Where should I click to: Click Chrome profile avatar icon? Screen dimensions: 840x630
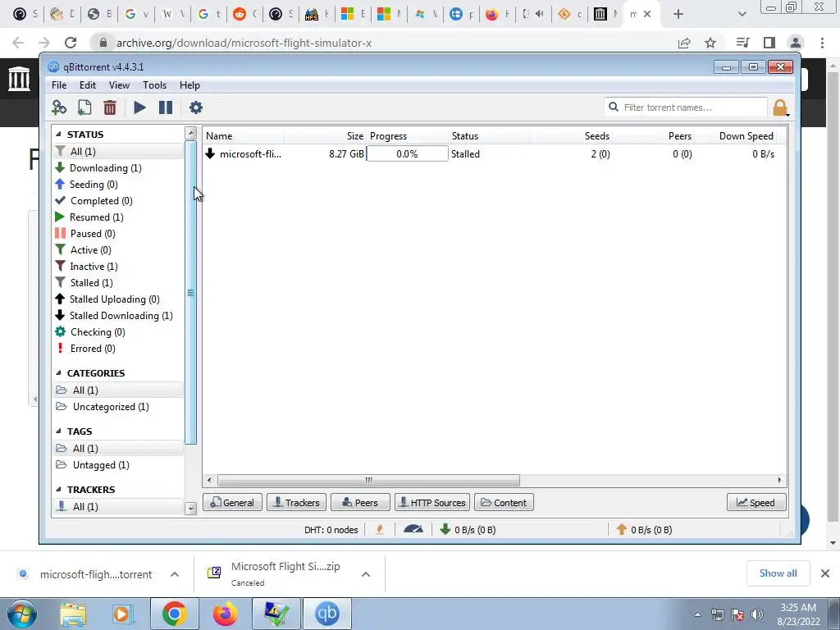coord(796,43)
